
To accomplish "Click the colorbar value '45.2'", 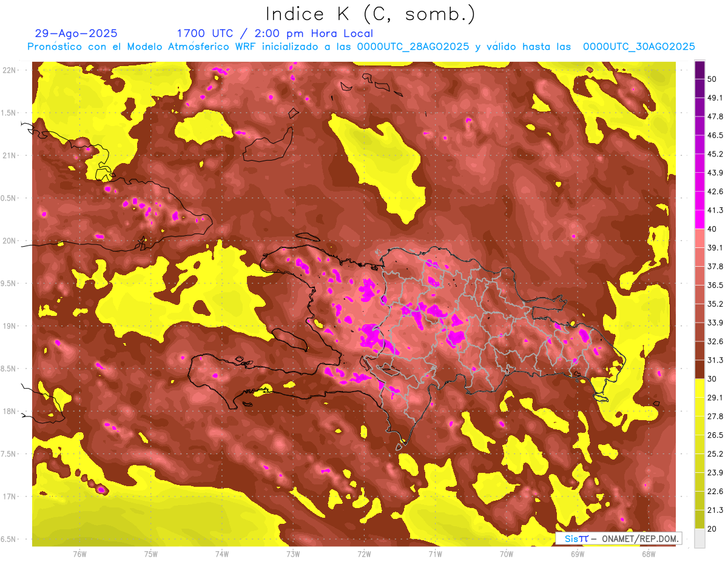I will 715,154.
